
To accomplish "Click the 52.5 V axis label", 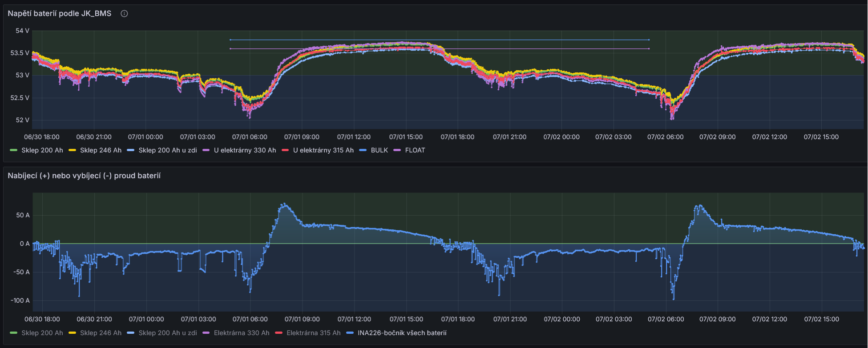I will tap(20, 98).
